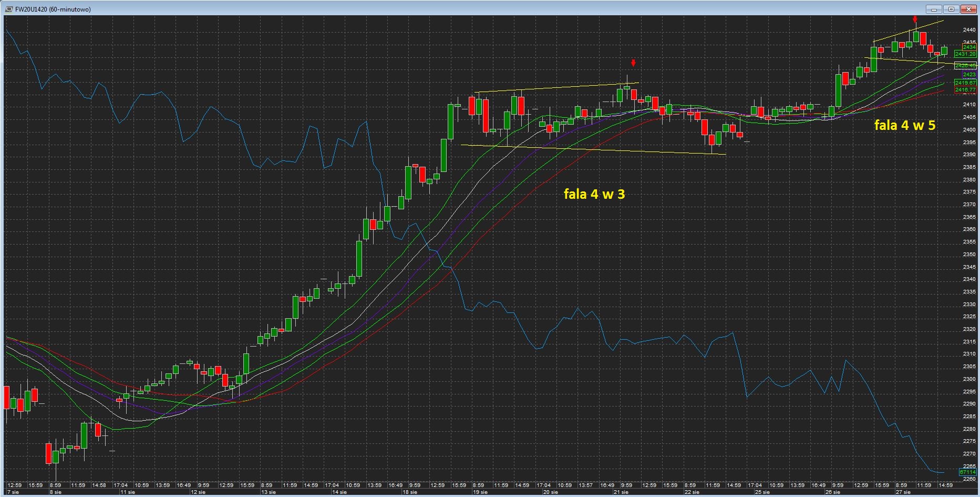Close the FW20U1420 chart window
This screenshot has width=980, height=497.
[968, 9]
